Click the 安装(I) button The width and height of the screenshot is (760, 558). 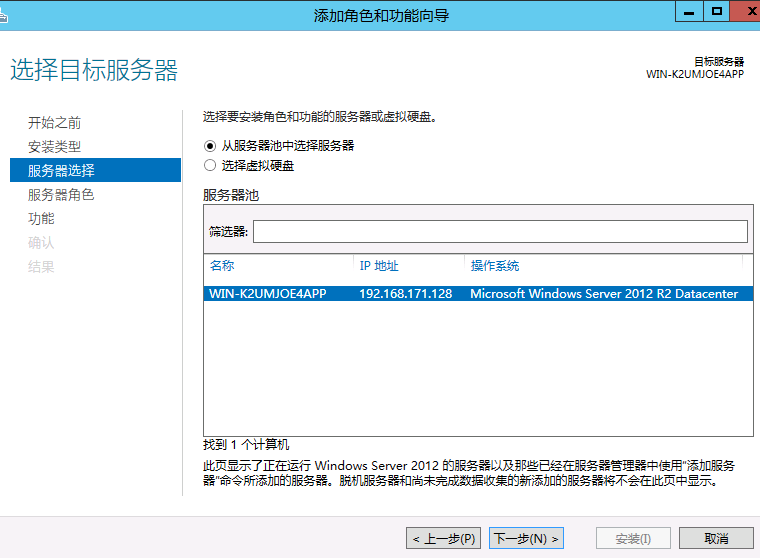pyautogui.click(x=633, y=539)
